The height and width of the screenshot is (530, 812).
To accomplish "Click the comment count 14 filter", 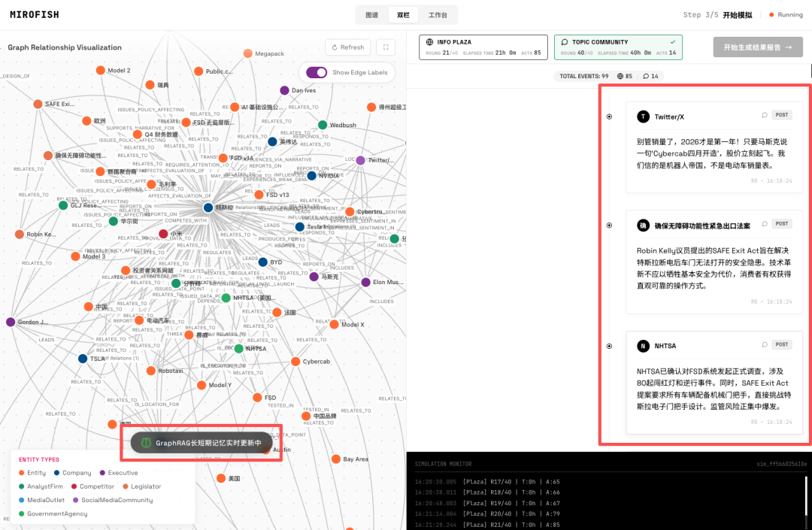I will point(651,76).
